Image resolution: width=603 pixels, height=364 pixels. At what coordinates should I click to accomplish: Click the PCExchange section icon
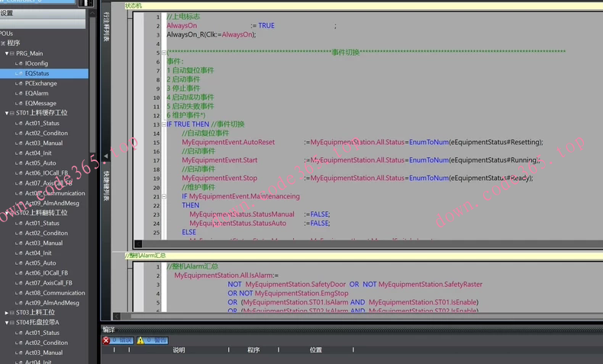19,83
